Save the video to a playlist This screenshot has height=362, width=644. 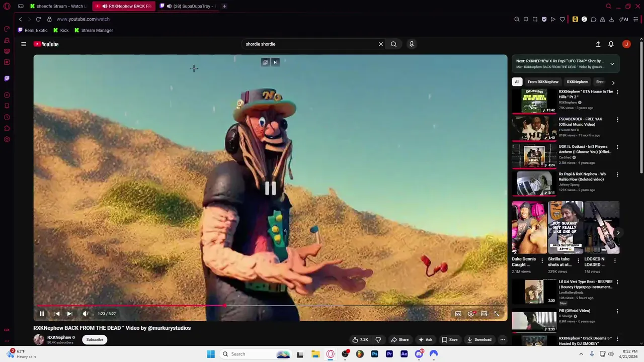[x=450, y=339]
